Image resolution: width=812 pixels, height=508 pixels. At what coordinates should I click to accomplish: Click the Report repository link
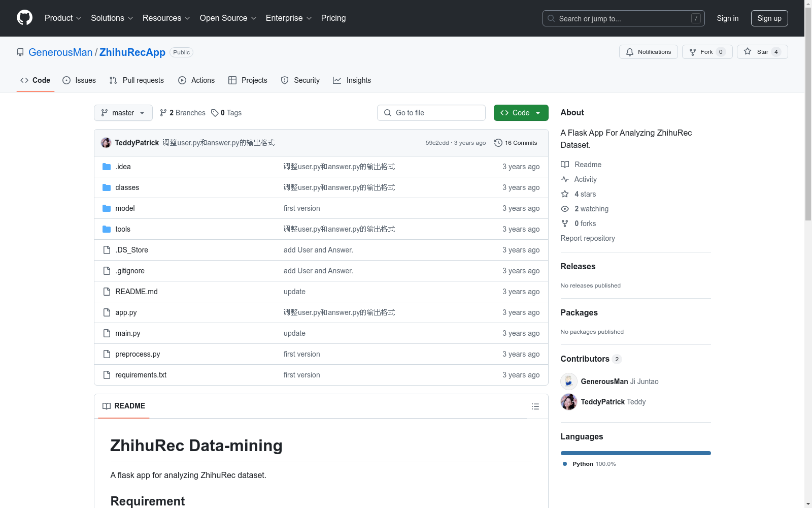[x=588, y=238]
